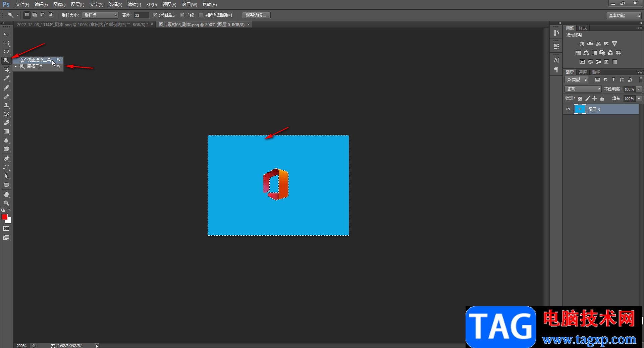Enable Sample All Layers checkbox
The height and width of the screenshot is (348, 644).
coord(201,15)
